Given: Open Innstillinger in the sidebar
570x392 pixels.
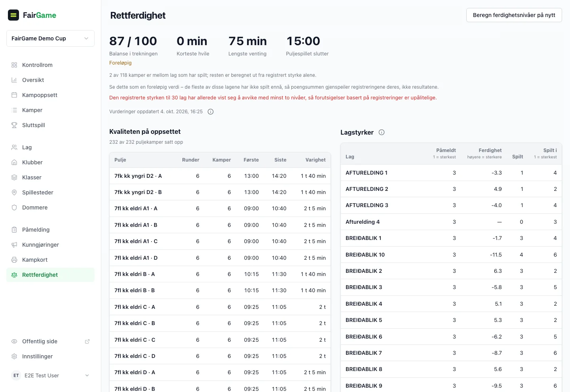Looking at the screenshot, I should tap(50, 356).
